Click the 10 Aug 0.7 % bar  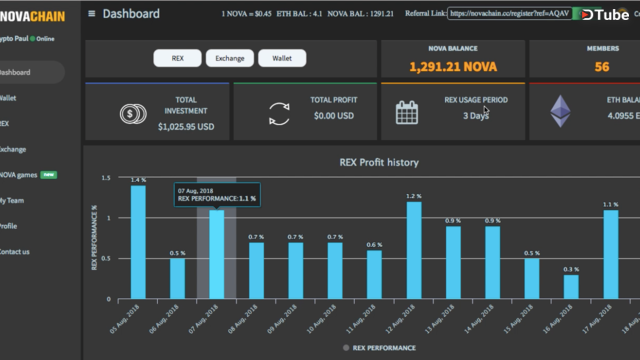click(x=335, y=271)
